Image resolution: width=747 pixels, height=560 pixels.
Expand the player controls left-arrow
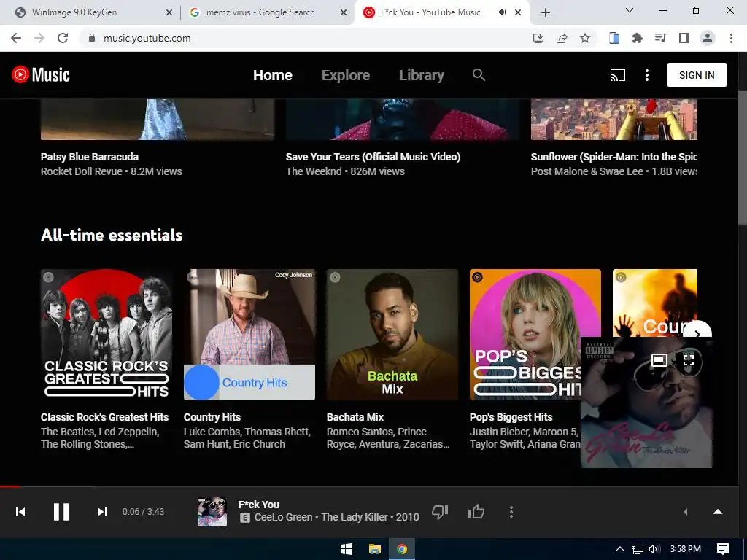click(686, 512)
